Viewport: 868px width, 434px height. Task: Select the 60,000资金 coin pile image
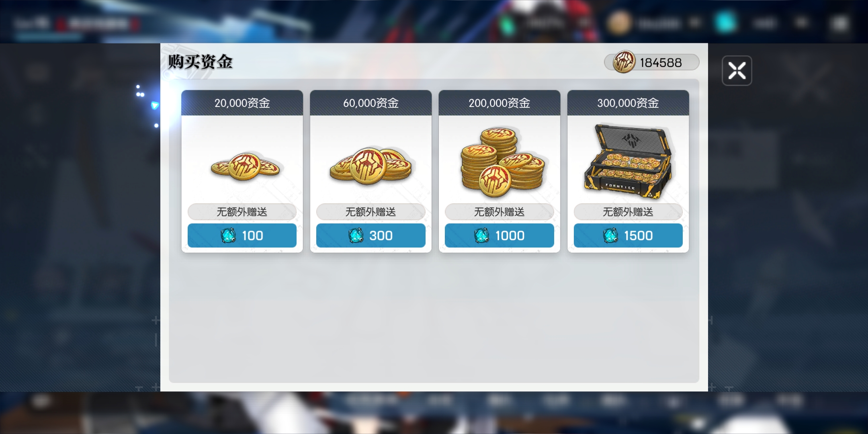tap(371, 166)
